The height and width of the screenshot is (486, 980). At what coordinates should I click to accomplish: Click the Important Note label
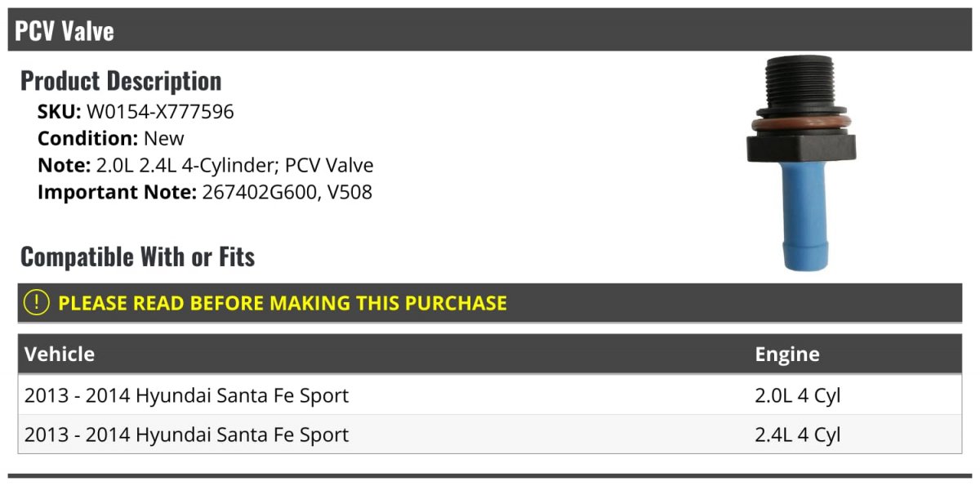[117, 193]
